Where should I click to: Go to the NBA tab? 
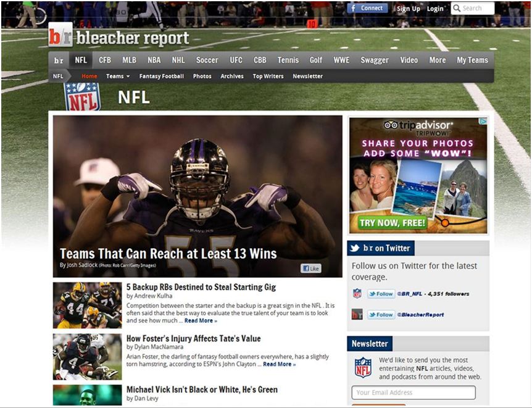tap(154, 60)
